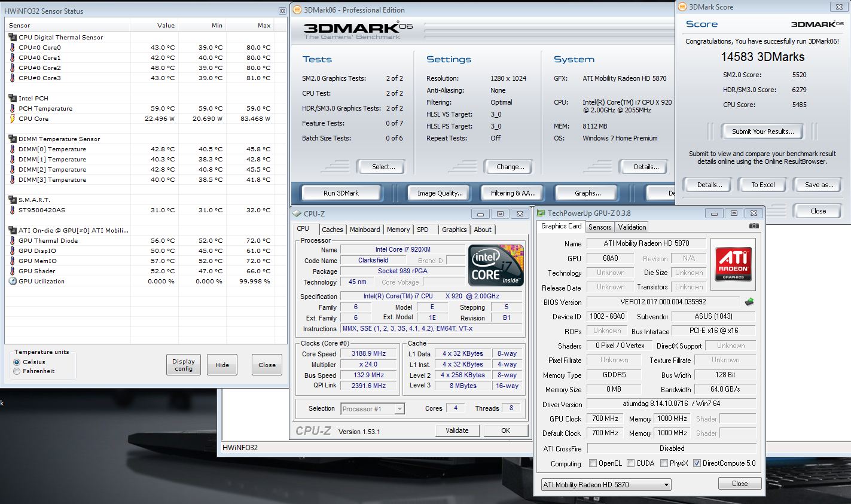Viewport: 851px width, 504px height.
Task: Click the Image Quality button
Action: [440, 193]
